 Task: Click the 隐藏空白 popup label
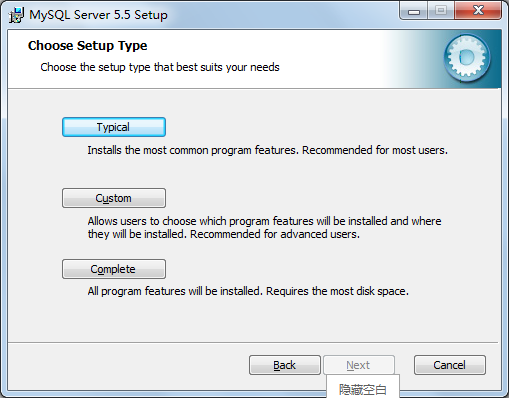point(363,389)
